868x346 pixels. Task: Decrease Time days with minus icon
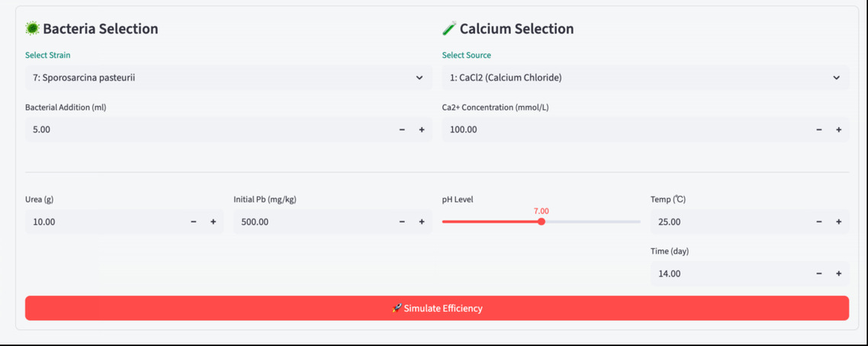(819, 274)
